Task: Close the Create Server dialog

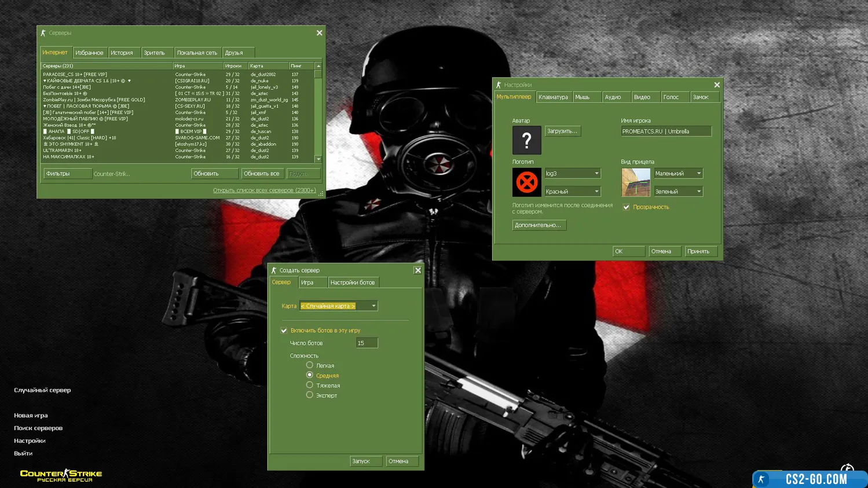Action: click(417, 270)
